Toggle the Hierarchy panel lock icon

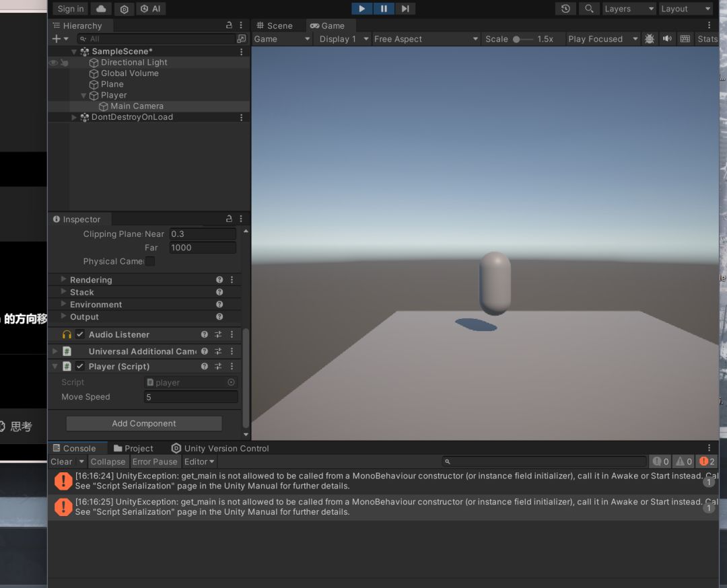click(229, 25)
